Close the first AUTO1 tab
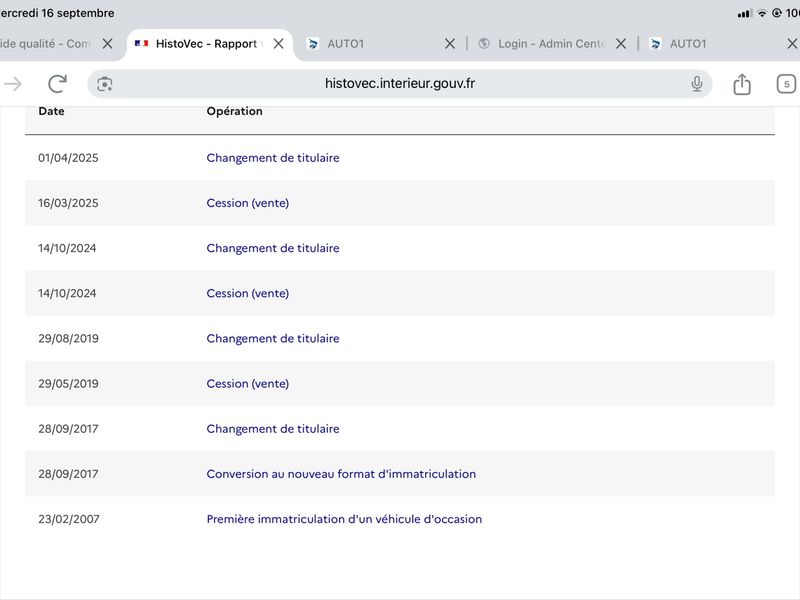The width and height of the screenshot is (800, 600). point(449,44)
